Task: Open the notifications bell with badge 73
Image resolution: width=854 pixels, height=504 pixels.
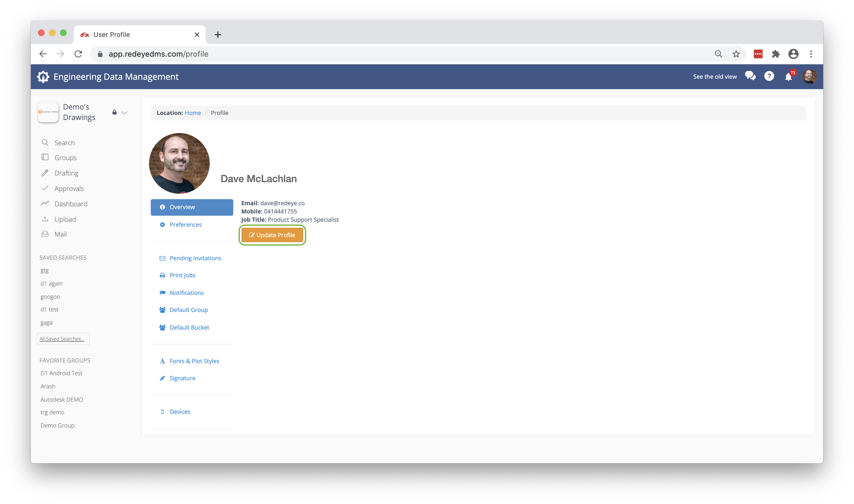Action: [x=789, y=76]
